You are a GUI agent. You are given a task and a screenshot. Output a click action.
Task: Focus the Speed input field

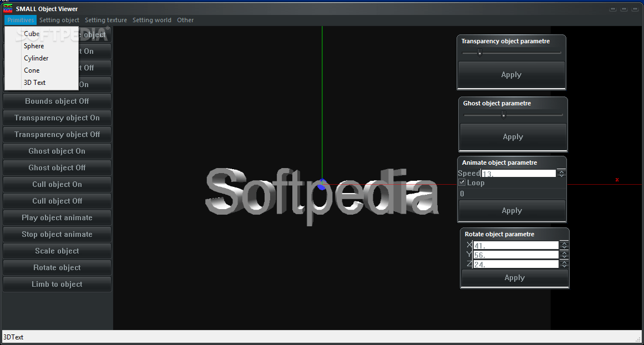(x=518, y=174)
